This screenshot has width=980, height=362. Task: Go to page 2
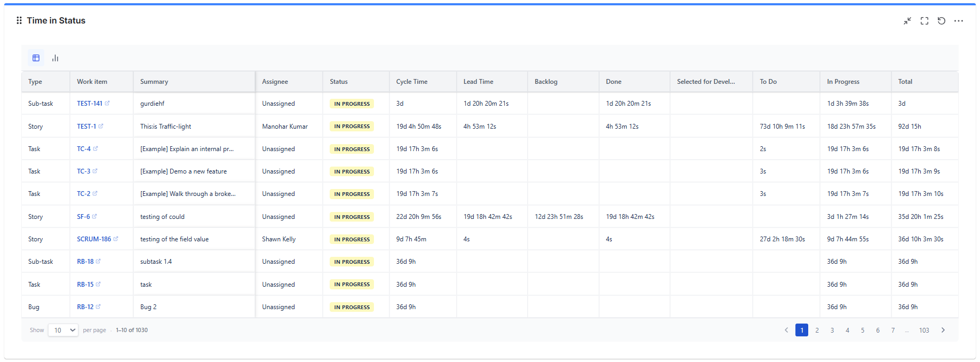[x=817, y=330]
